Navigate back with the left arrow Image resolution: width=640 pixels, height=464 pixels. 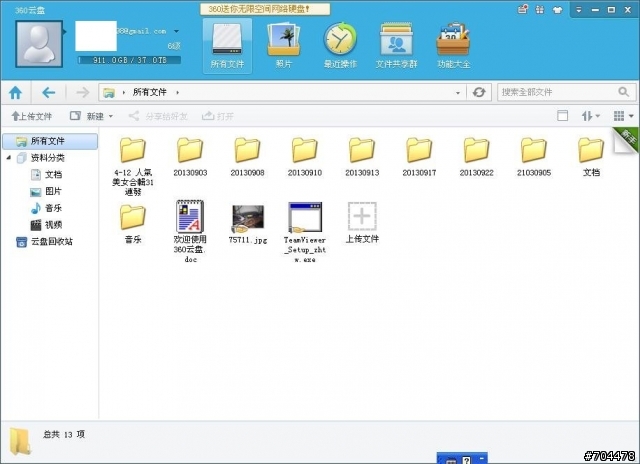pos(49,93)
